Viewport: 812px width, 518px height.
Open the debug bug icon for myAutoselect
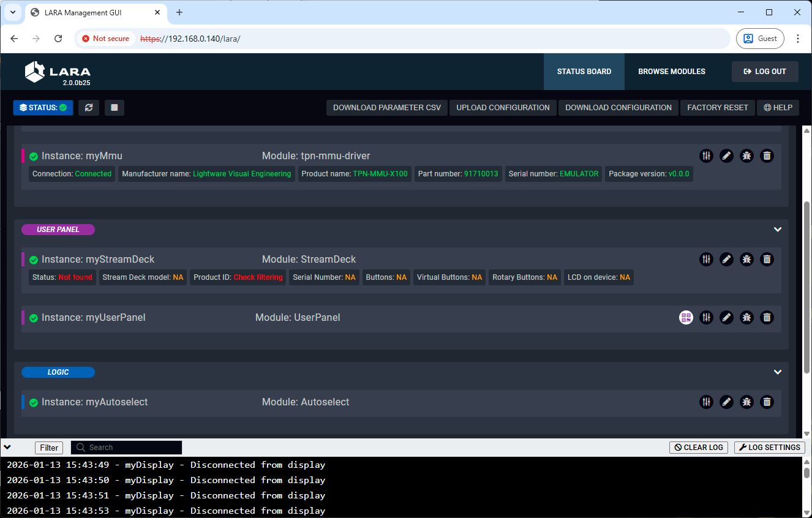click(x=746, y=402)
